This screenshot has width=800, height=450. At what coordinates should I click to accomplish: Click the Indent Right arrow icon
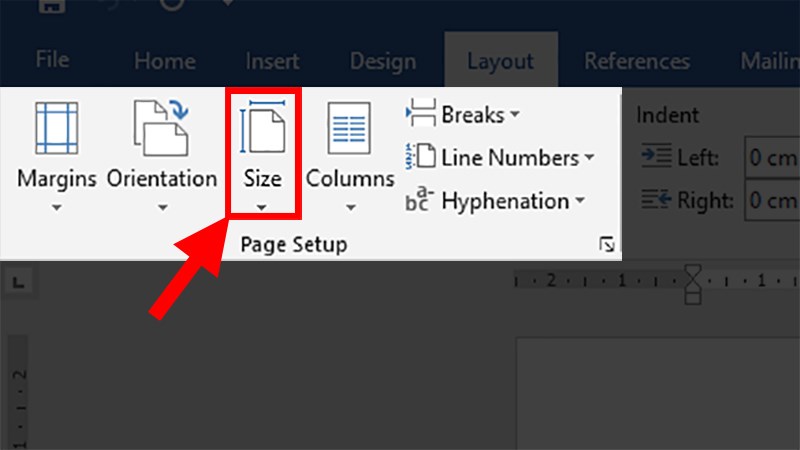coord(655,201)
